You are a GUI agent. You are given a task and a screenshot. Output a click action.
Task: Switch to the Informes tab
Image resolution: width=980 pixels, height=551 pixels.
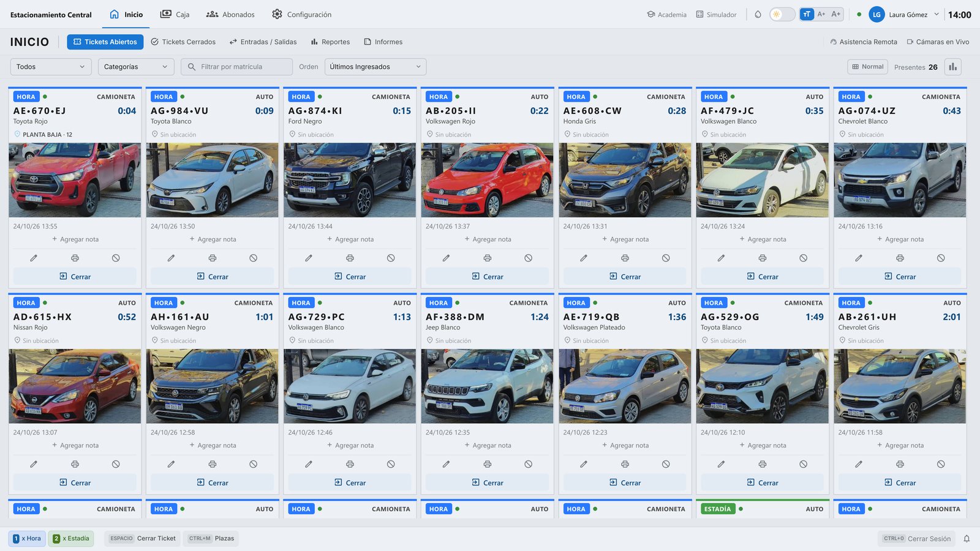tap(383, 42)
